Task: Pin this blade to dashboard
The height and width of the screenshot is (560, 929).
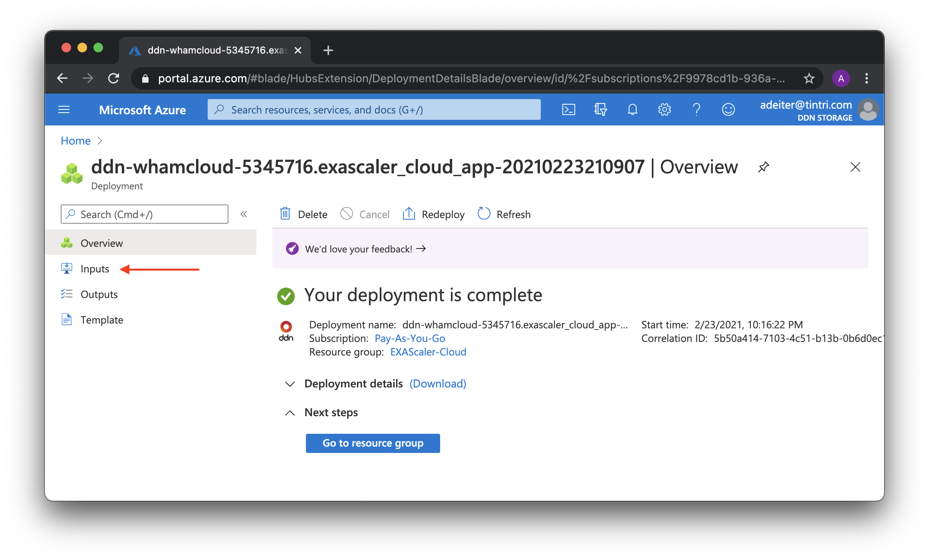Action: pyautogui.click(x=763, y=167)
